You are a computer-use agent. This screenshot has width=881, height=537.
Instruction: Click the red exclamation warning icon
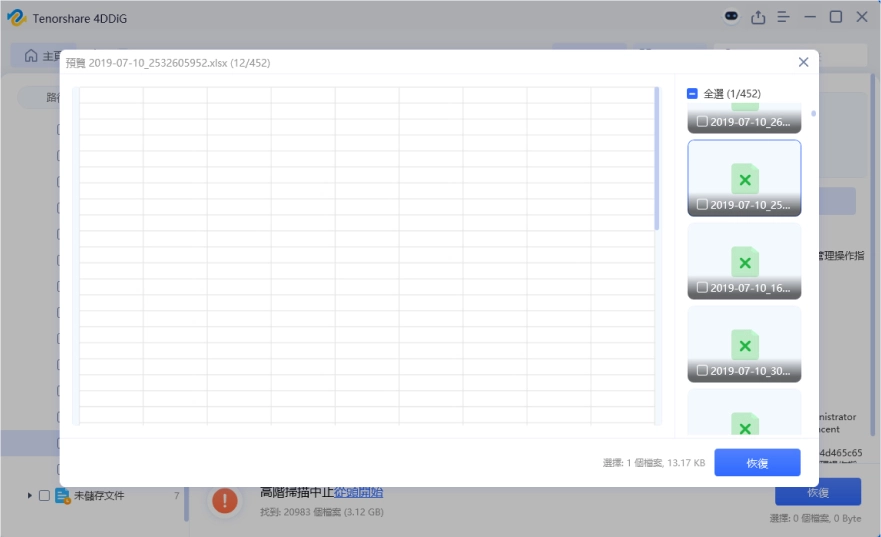(x=224, y=500)
